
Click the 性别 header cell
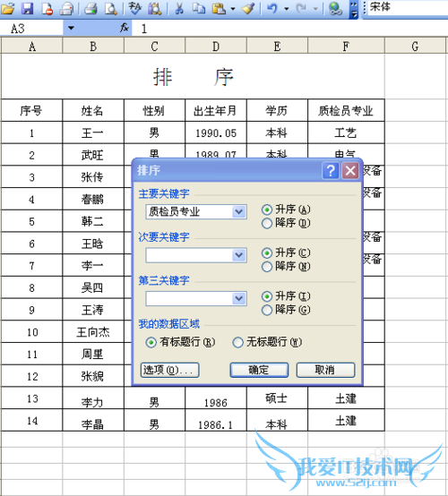click(154, 110)
